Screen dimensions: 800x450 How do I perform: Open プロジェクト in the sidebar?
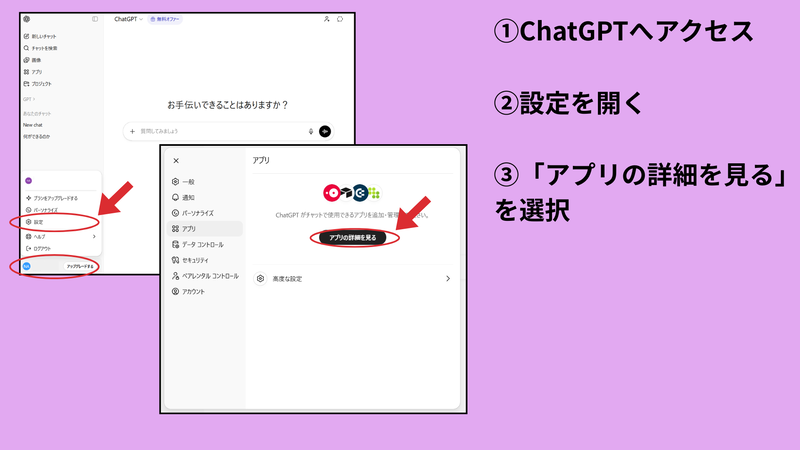click(37, 84)
